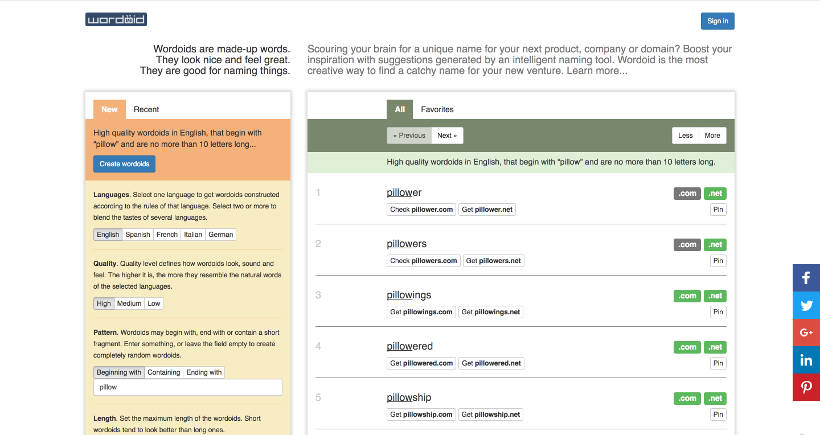Open the Favorites tab

(x=436, y=108)
